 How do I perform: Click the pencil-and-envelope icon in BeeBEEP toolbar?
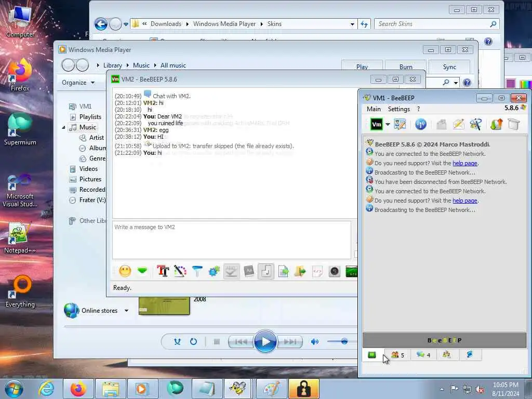coord(458,125)
